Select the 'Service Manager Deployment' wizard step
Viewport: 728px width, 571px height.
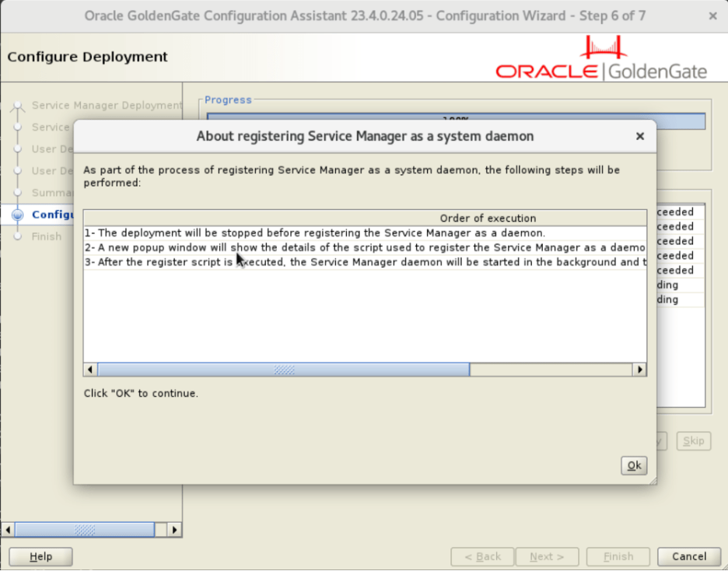pyautogui.click(x=107, y=105)
